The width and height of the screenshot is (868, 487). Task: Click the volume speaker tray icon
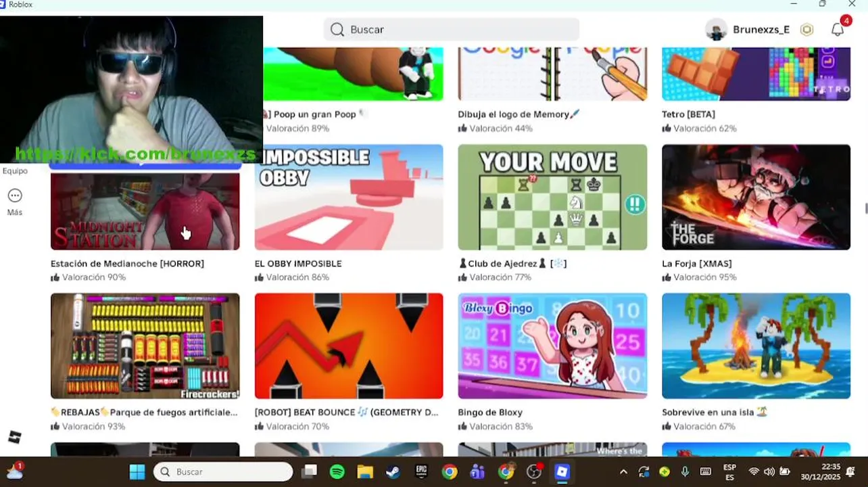click(x=769, y=471)
